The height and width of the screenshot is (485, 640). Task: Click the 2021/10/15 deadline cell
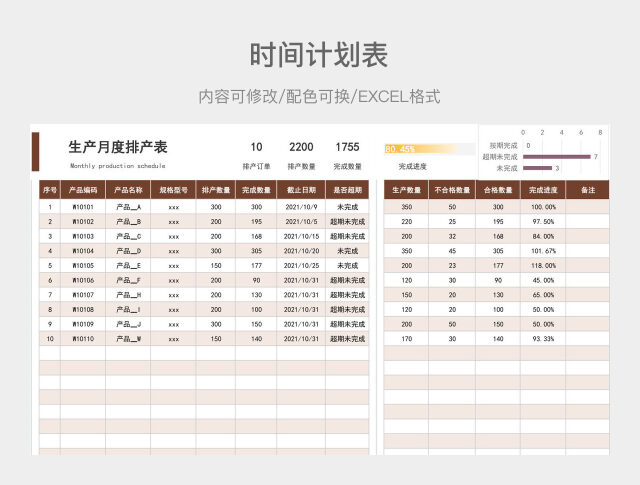(x=301, y=236)
